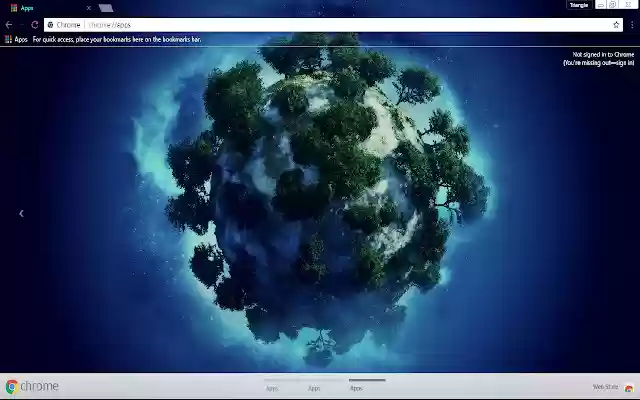Open the Chrome three-dot menu
640x400 pixels.
point(632,25)
